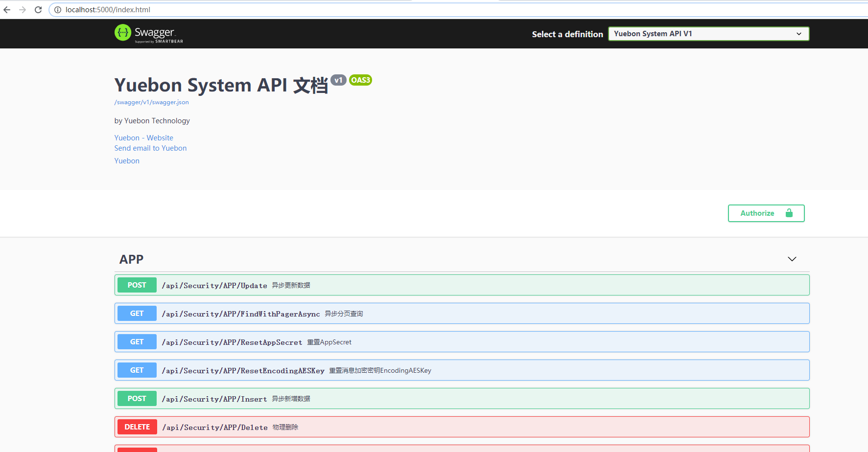
Task: Click the 异步分页查询 description text
Action: point(344,314)
